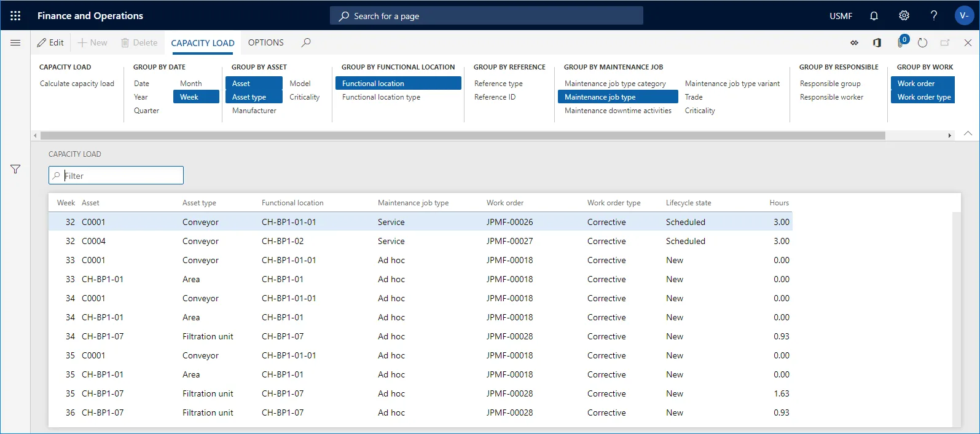Viewport: 980px width, 434px height.
Task: Disable Maintenance job type grouping
Action: point(618,97)
